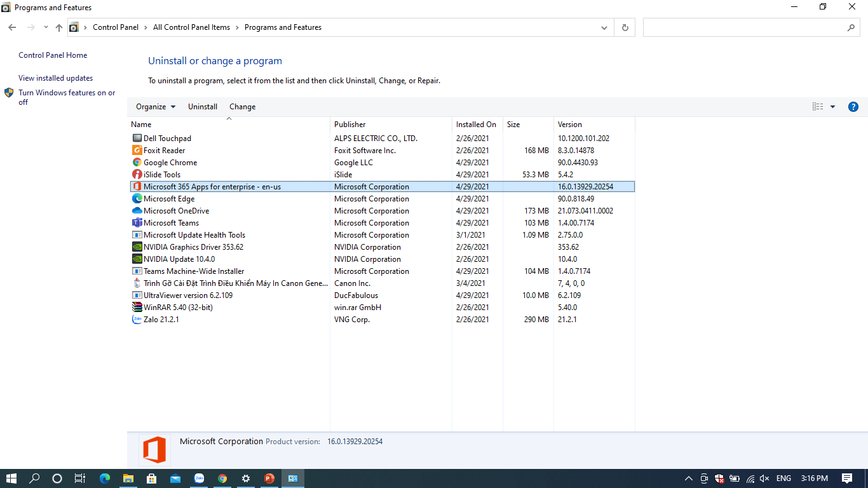This screenshot has width=868, height=488.
Task: Click publisher ALPS ELECTRIC CO., LTD.
Action: coord(376,139)
